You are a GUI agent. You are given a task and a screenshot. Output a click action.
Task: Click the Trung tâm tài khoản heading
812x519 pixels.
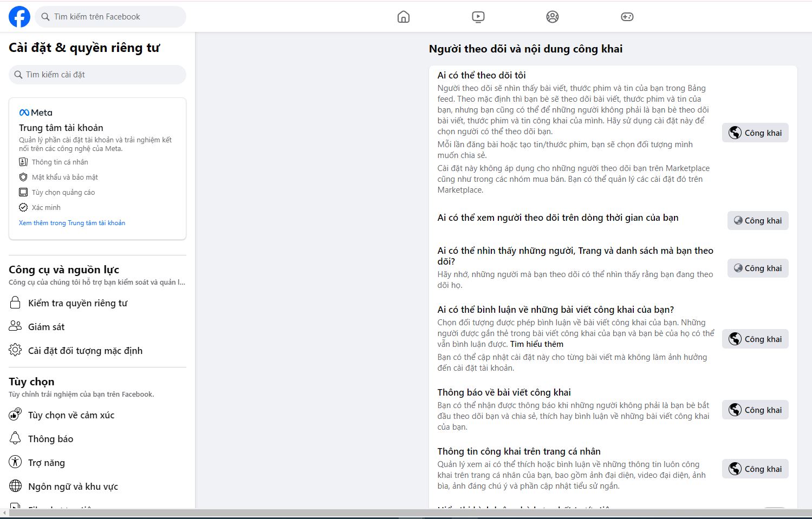(61, 128)
